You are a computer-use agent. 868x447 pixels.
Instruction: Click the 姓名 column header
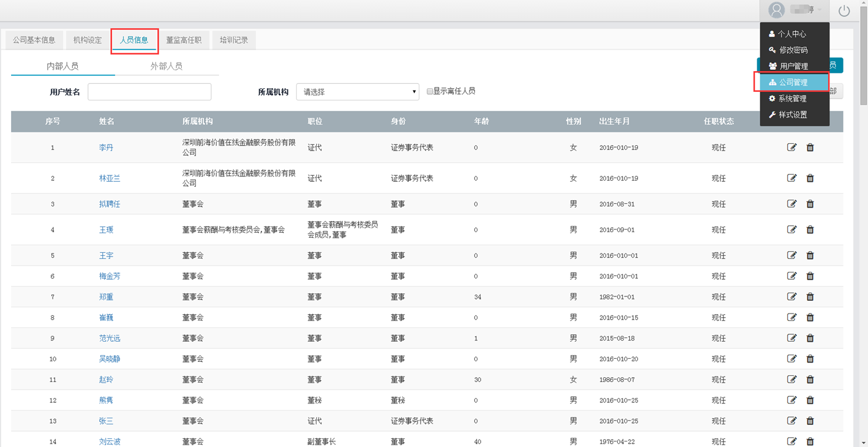pyautogui.click(x=107, y=121)
